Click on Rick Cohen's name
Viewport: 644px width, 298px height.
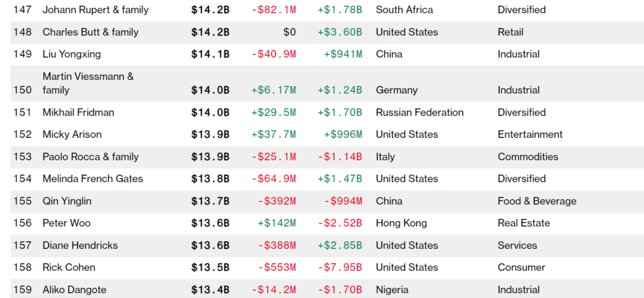69,267
